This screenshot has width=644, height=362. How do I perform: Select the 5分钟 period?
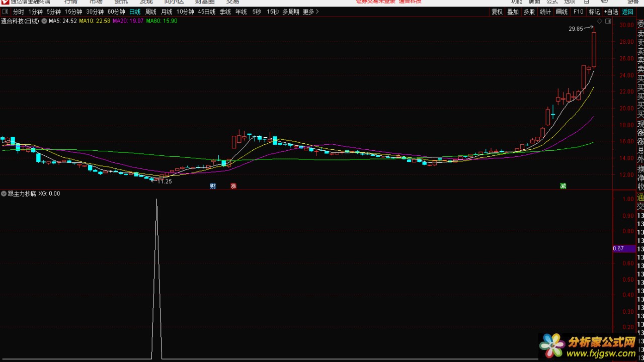pyautogui.click(x=54, y=12)
